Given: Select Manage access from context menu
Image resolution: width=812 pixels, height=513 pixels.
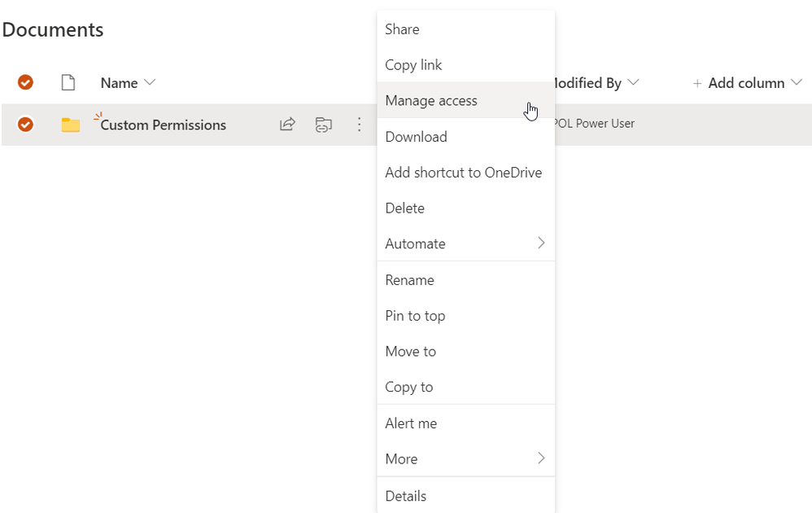Looking at the screenshot, I should tap(431, 101).
